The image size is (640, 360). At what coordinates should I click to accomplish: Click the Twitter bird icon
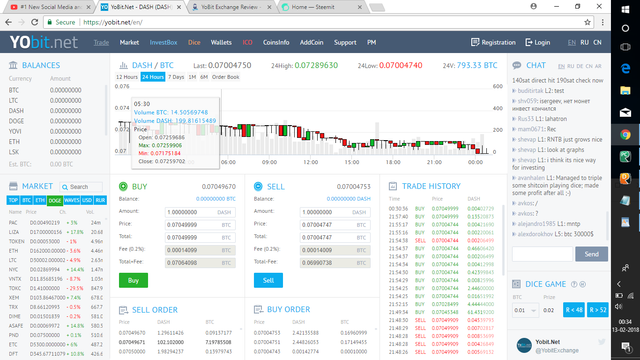602,342
